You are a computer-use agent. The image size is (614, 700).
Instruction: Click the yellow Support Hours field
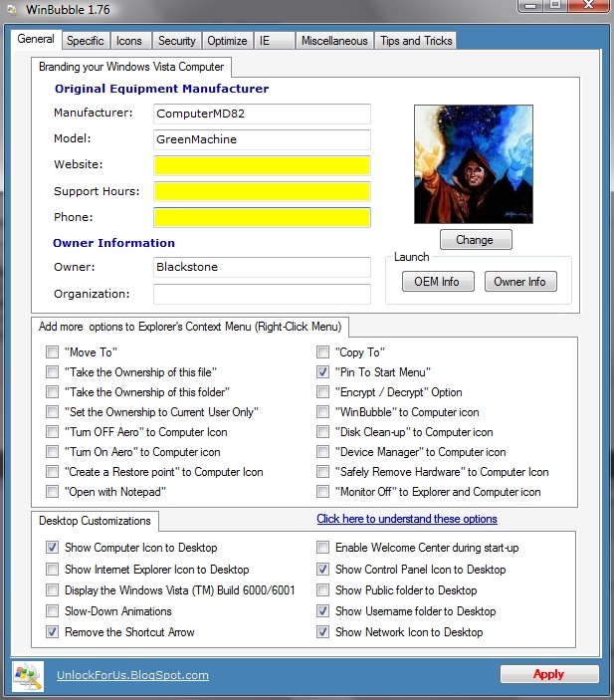[262, 191]
